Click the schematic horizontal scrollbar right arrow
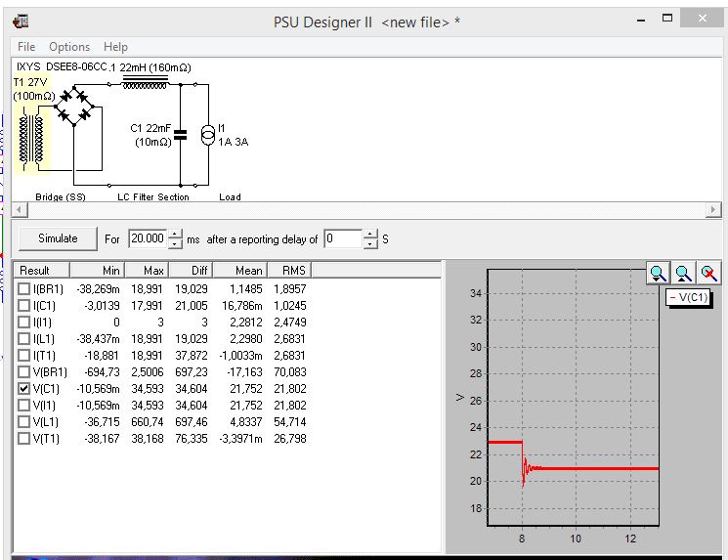This screenshot has height=560, width=728. tap(713, 210)
